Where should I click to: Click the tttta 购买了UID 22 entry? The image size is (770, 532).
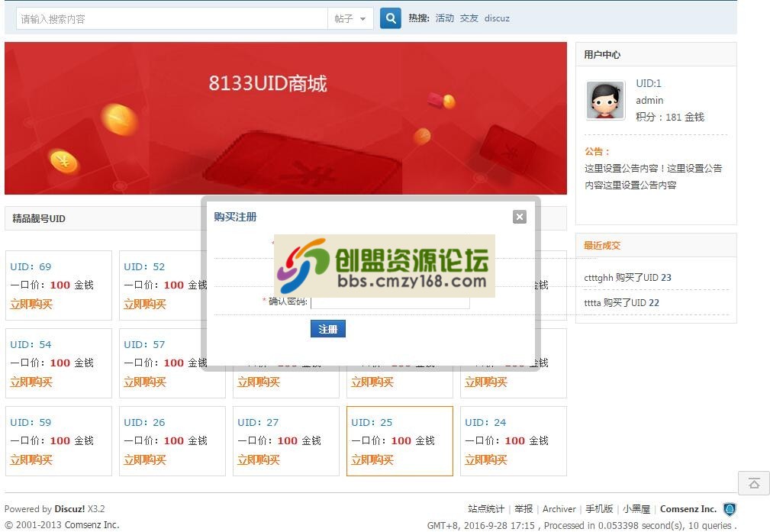coord(621,302)
